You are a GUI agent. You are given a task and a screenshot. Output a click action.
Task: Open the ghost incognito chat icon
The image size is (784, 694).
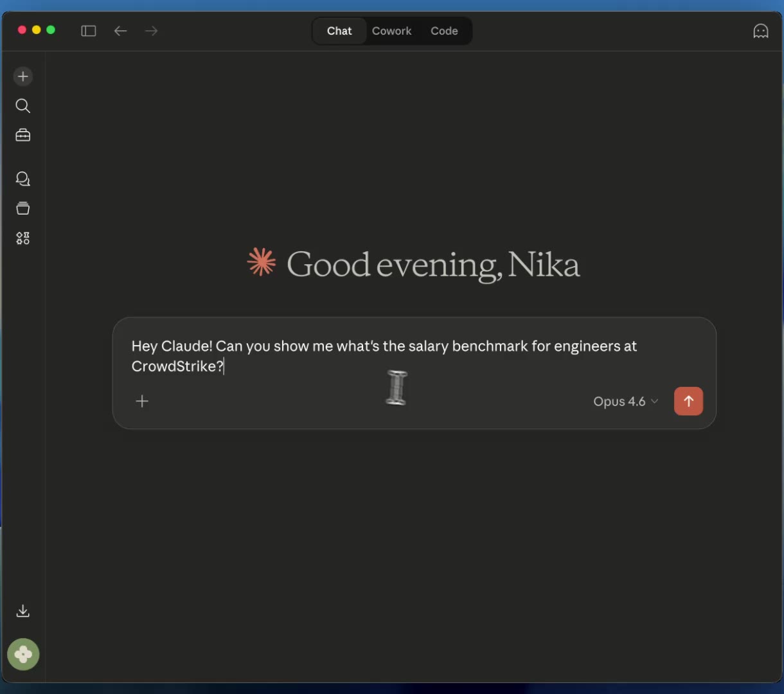click(x=760, y=31)
